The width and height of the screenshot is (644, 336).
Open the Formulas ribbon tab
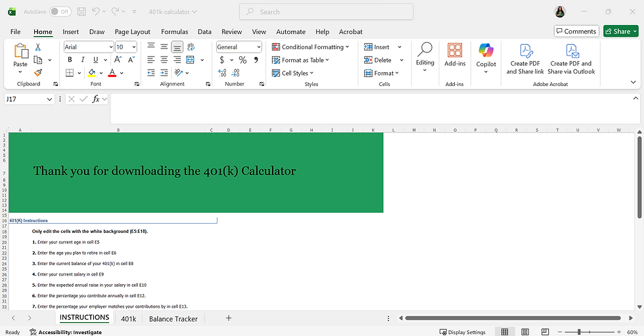coord(174,31)
